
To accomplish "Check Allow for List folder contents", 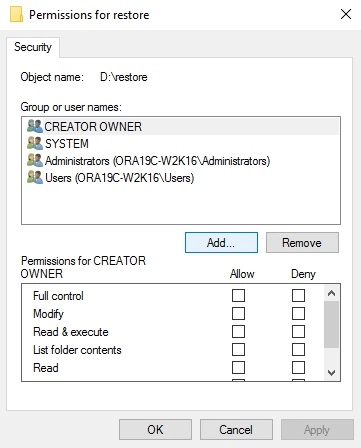I will point(238,350).
